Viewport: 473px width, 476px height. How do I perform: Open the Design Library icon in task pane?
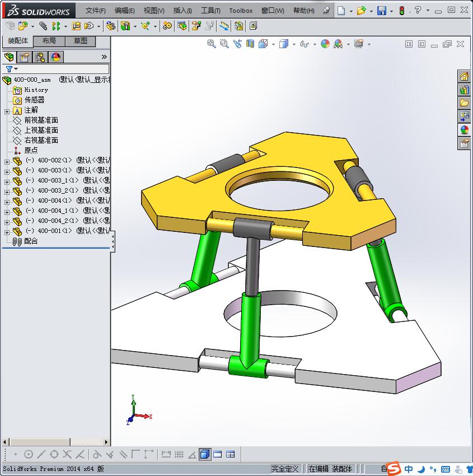pyautogui.click(x=464, y=90)
